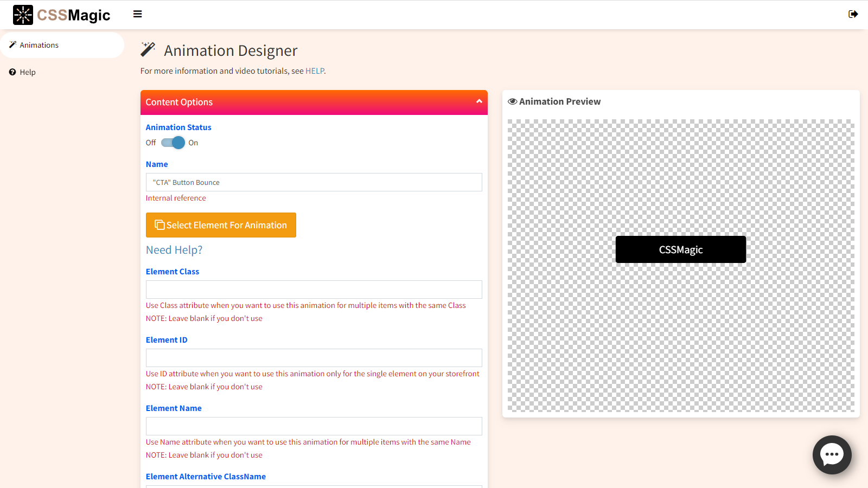Viewport: 868px width, 488px height.
Task: Click the wand icon next to Animations
Action: 12,45
